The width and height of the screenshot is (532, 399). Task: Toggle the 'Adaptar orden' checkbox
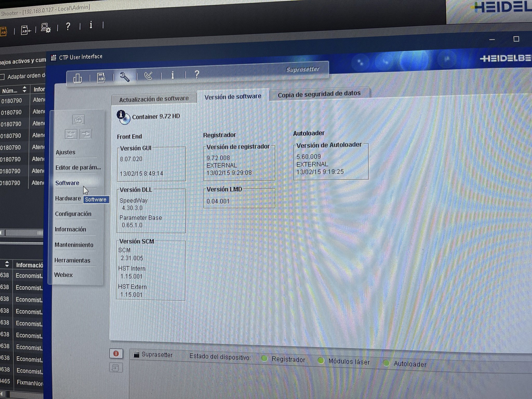coord(2,77)
